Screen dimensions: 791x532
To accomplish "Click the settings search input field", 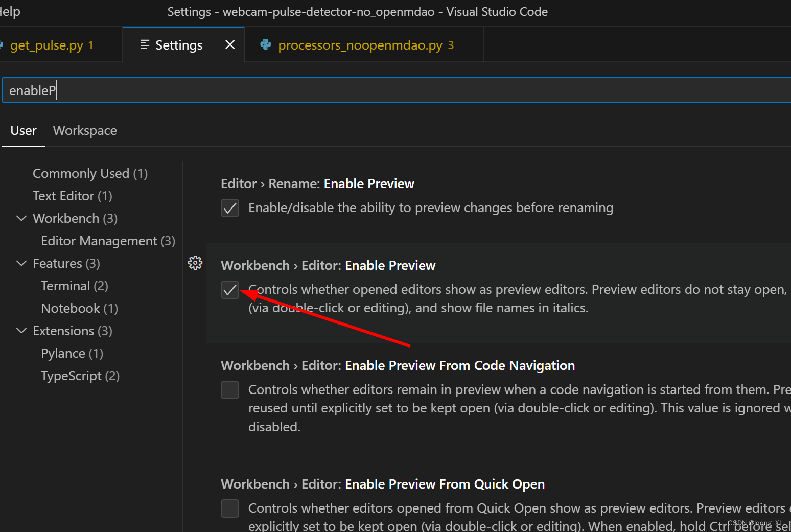I will [x=397, y=90].
